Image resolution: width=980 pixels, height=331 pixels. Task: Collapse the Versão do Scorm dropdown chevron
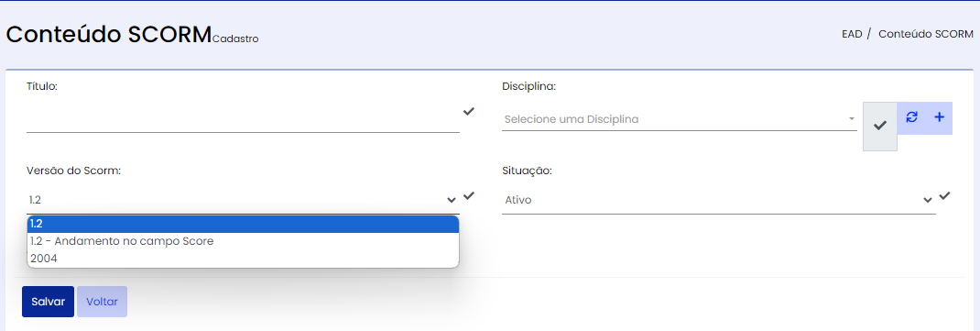point(452,200)
